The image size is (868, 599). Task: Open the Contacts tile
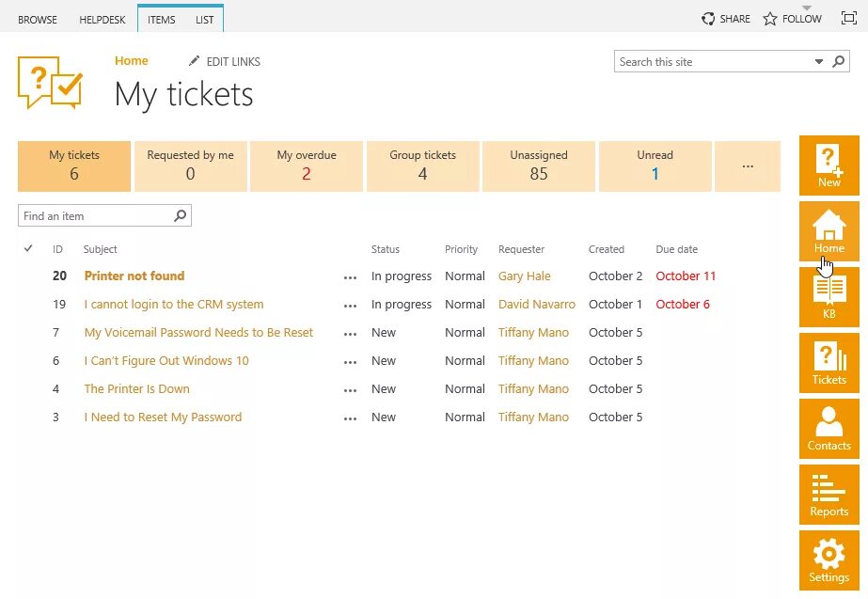(x=829, y=428)
